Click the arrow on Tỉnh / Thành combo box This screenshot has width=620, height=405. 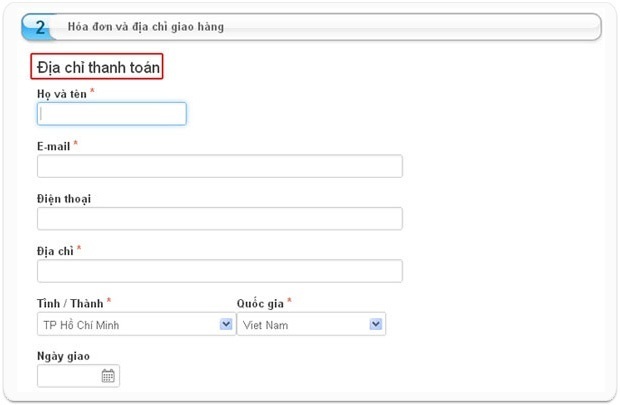coord(226,325)
